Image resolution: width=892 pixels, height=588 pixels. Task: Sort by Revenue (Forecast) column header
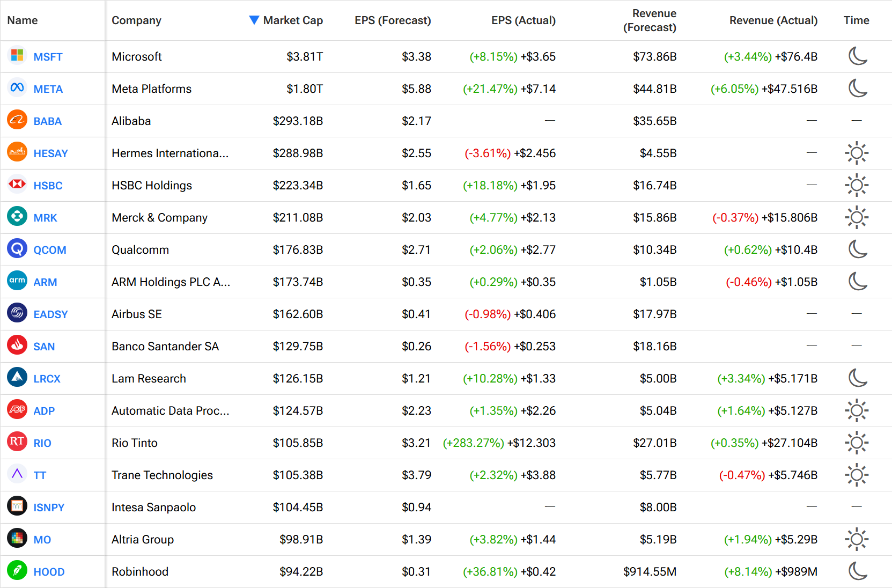pyautogui.click(x=650, y=20)
